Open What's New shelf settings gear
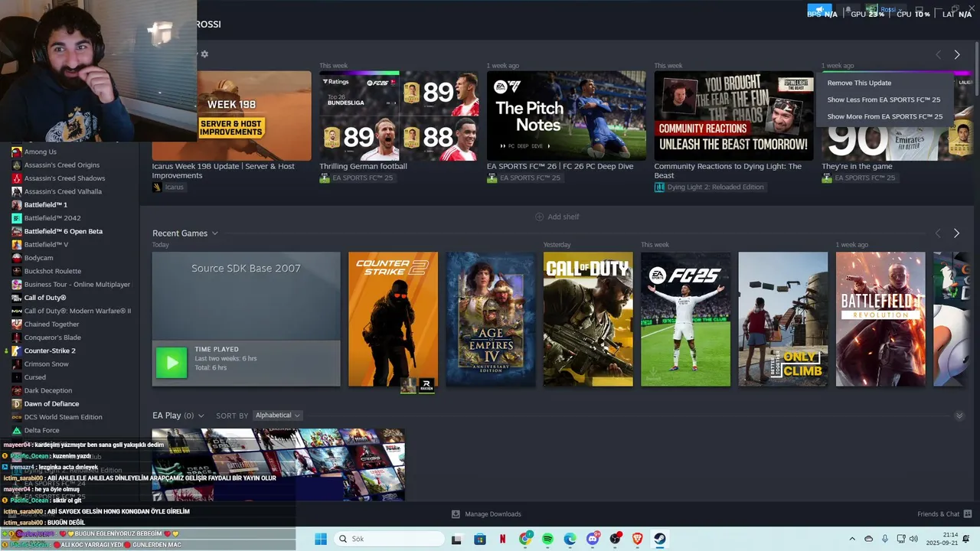This screenshot has width=980, height=551. 204,54
